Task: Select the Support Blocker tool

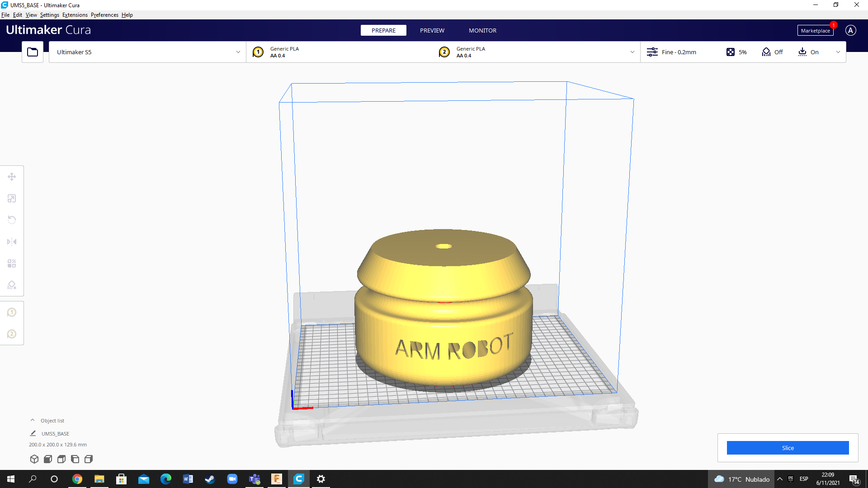Action: (12, 285)
